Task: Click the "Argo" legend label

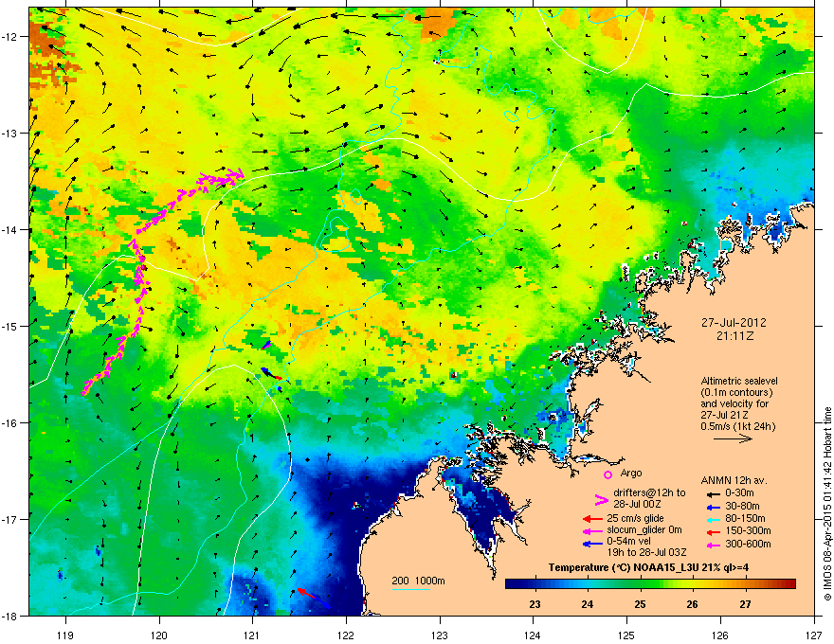Action: (631, 473)
